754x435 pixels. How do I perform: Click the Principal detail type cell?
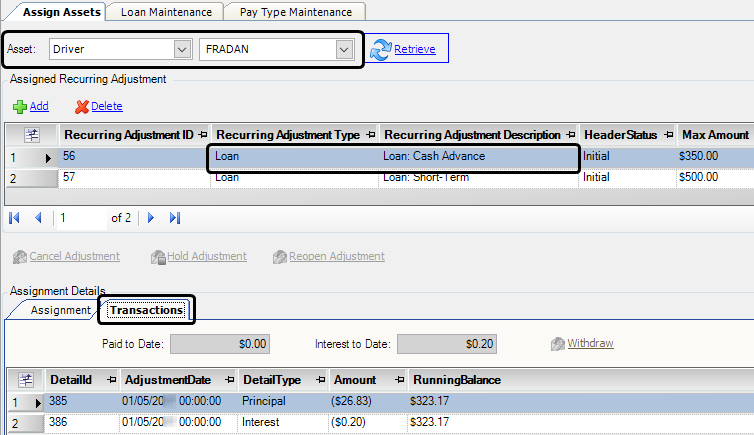(x=283, y=401)
